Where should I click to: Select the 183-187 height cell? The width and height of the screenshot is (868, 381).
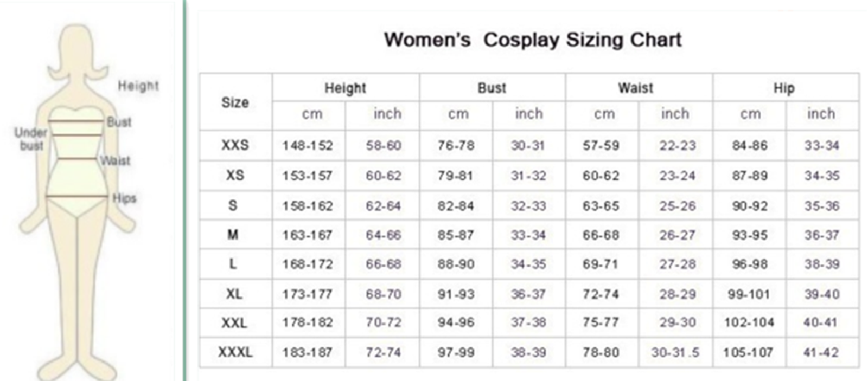coord(307,352)
